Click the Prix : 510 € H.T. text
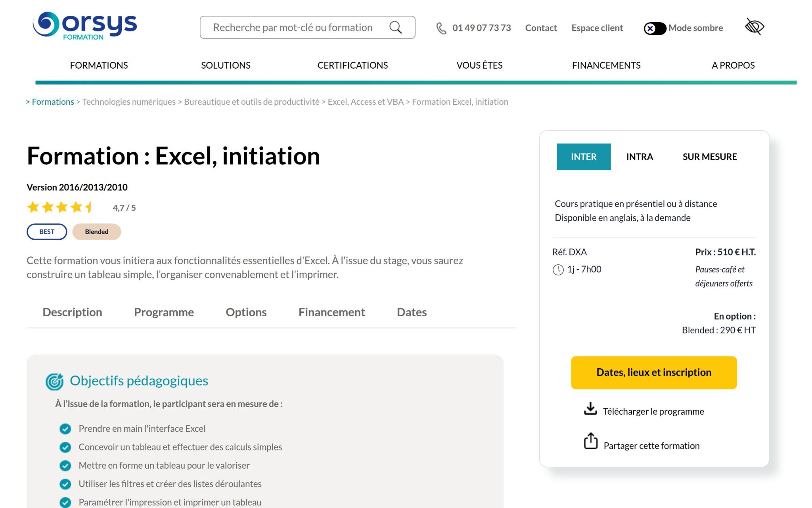Viewport: 812px width, 508px height. click(725, 252)
